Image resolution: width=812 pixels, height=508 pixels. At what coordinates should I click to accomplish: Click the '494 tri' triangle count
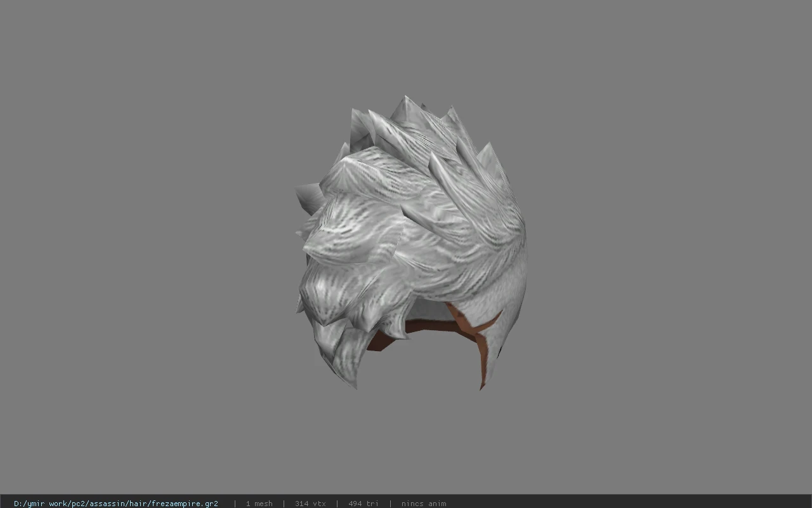click(363, 504)
